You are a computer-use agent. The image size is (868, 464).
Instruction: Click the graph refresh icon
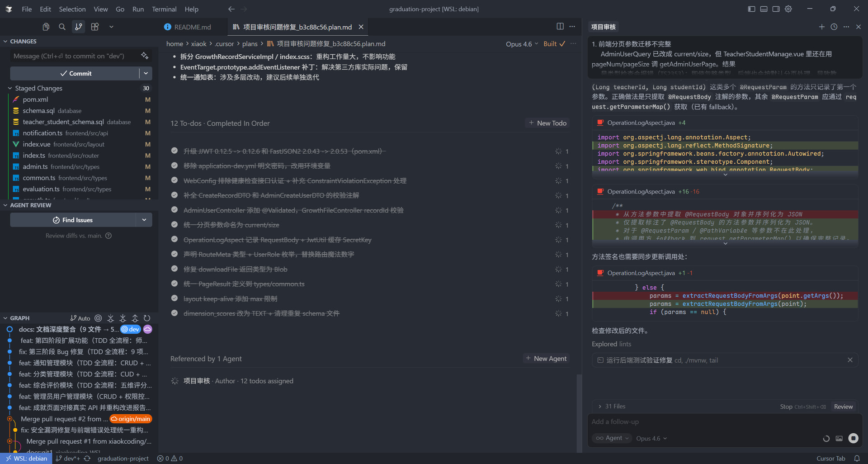pos(147,318)
